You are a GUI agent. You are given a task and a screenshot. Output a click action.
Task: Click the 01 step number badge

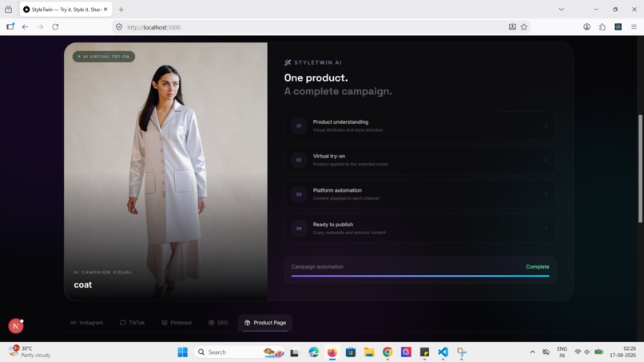coord(299,125)
